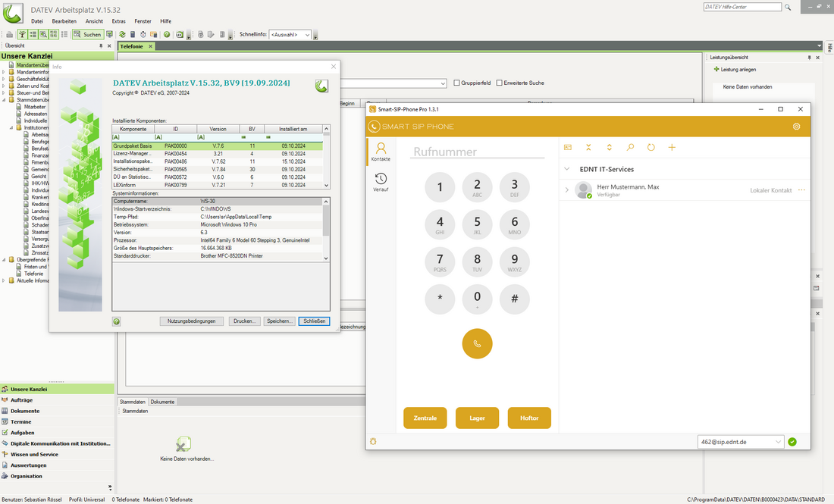Viewport: 834px width, 504px height.
Task: Click the contact search magnifier icon
Action: coord(630,147)
